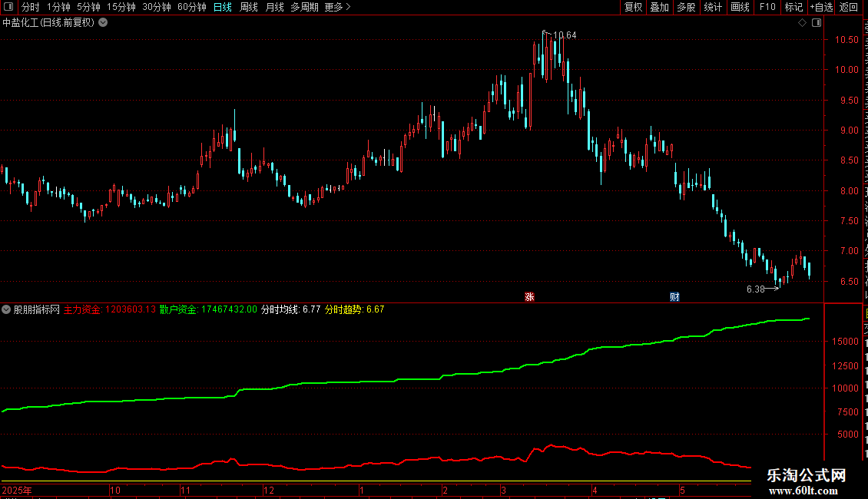Switch to 日线 daily chart

tap(223, 7)
